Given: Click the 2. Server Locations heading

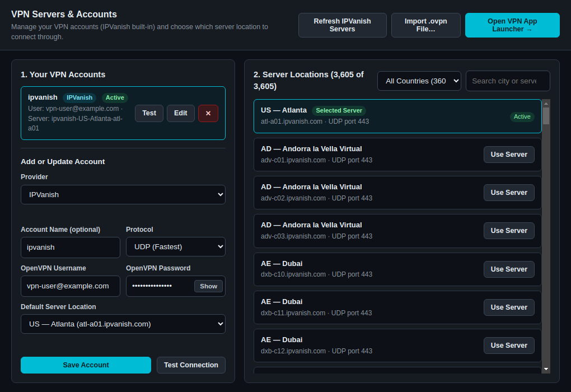Looking at the screenshot, I should pos(308,81).
